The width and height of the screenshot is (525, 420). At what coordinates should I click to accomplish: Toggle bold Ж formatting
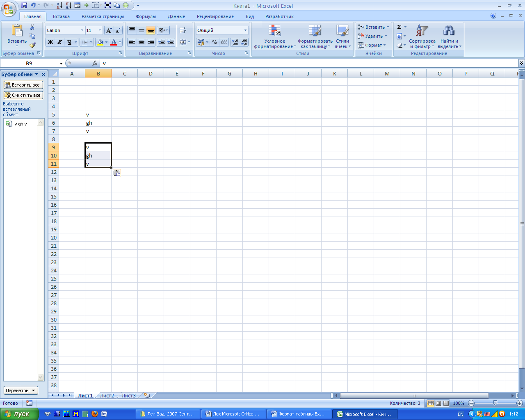[x=50, y=42]
